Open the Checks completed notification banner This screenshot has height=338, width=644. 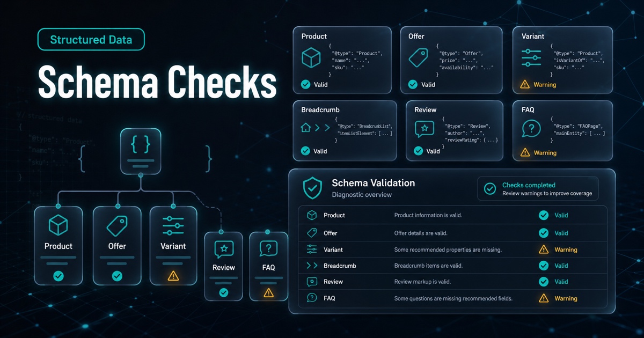pos(538,189)
